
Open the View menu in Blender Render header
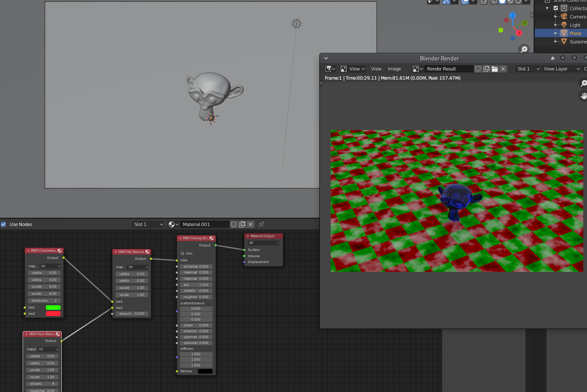point(376,69)
